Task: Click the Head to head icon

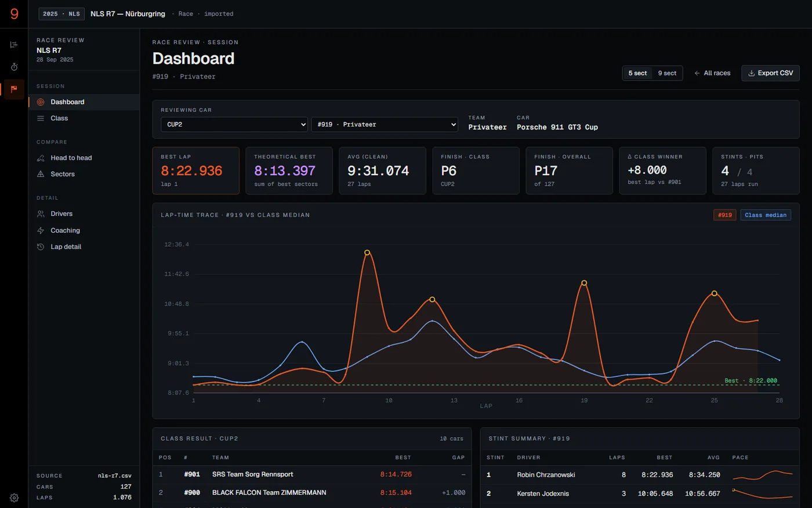Action: pos(41,158)
